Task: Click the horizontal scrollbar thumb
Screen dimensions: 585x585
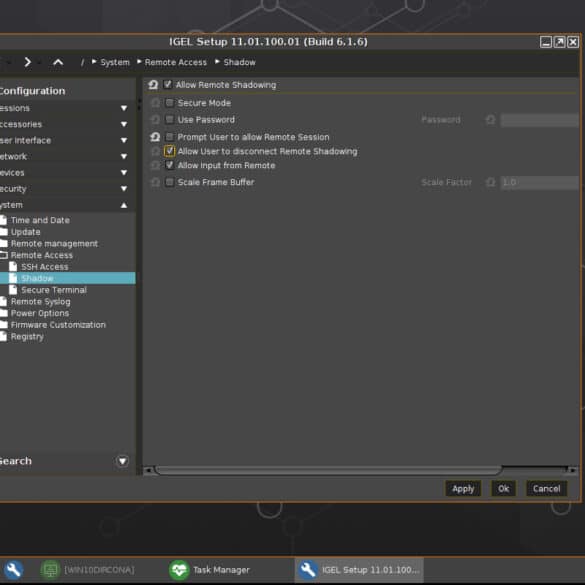Action: [x=329, y=470]
